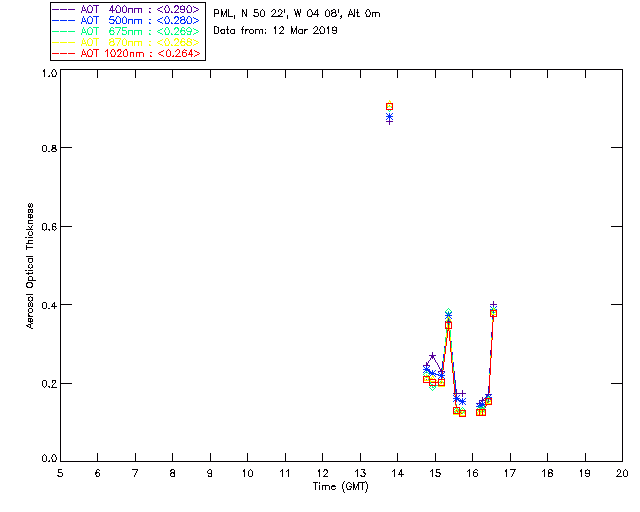Click the x-axis tick label 6

click(x=98, y=473)
